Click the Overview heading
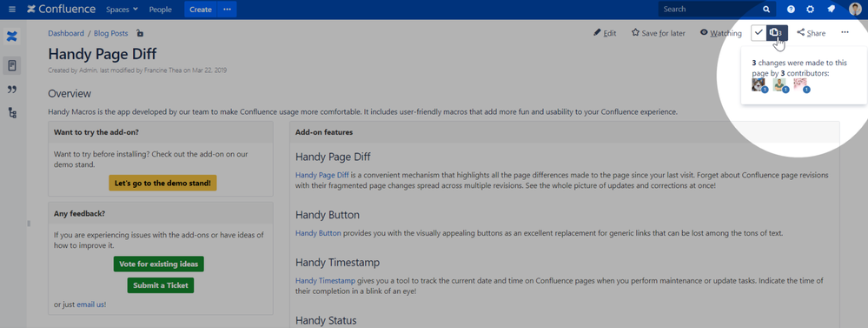This screenshot has width=868, height=328. 70,94
